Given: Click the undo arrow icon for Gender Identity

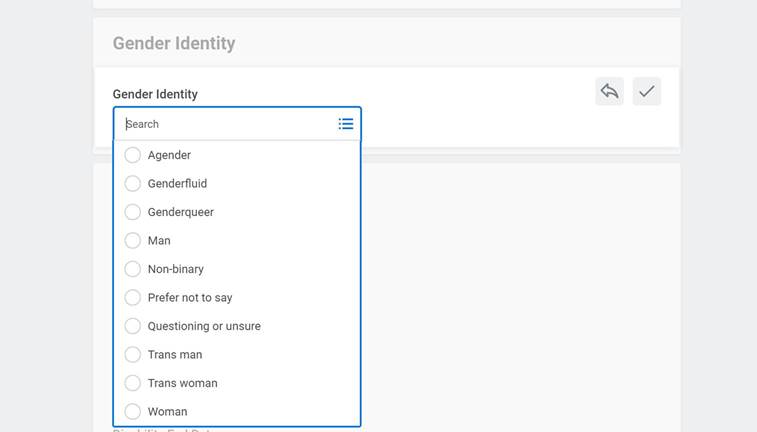Looking at the screenshot, I should coord(609,91).
